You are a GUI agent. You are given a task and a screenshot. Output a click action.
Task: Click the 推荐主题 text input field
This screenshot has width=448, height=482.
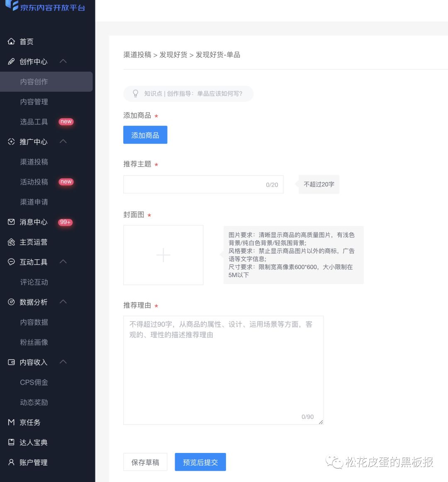point(203,185)
